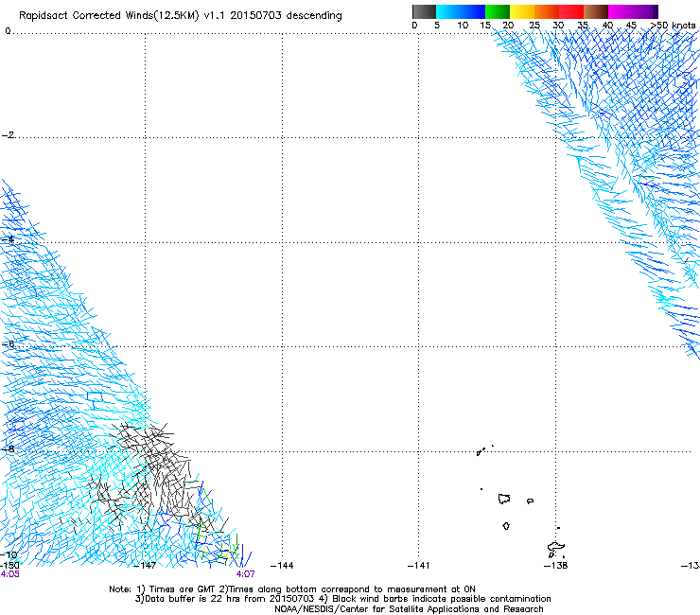Click the '-138' longitude axis label

[x=556, y=566]
